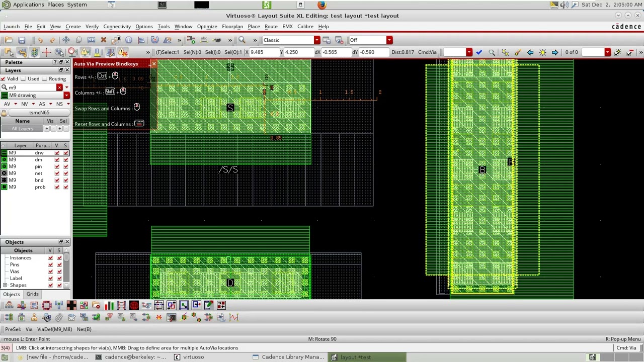The height and width of the screenshot is (362, 644).
Task: Toggle visibility of Instances objects
Action: [50, 258]
